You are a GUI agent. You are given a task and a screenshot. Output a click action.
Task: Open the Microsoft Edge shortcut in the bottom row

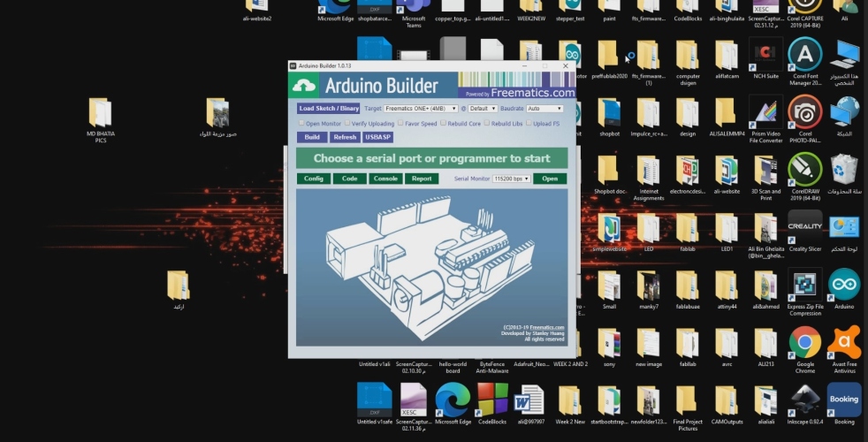(453, 400)
